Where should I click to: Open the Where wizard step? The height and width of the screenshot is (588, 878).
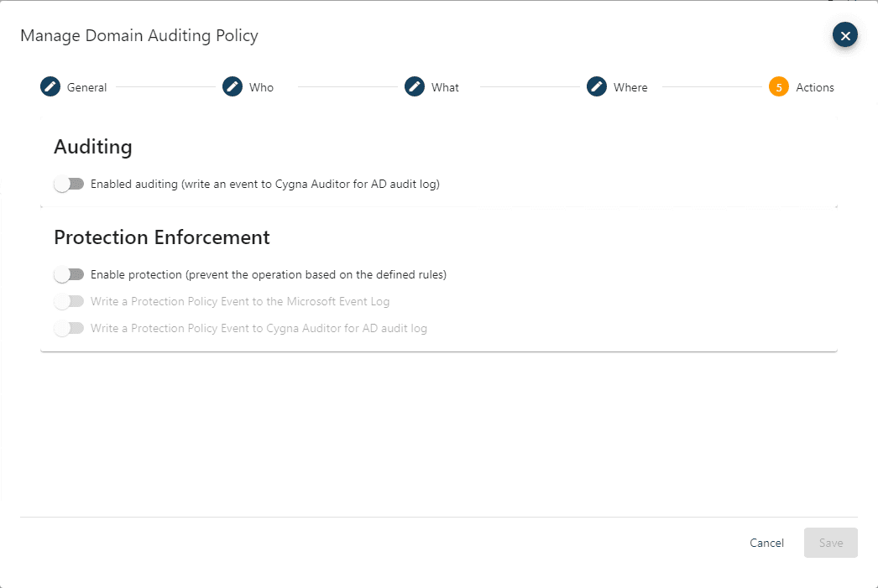[629, 86]
